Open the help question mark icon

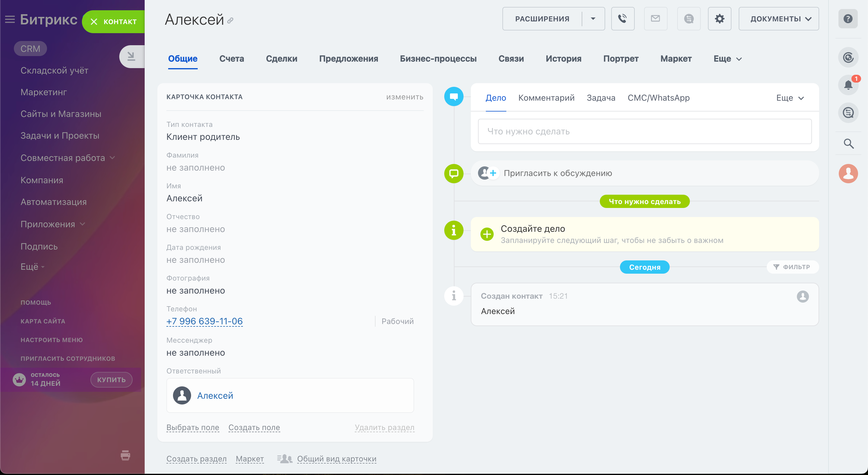click(x=848, y=19)
